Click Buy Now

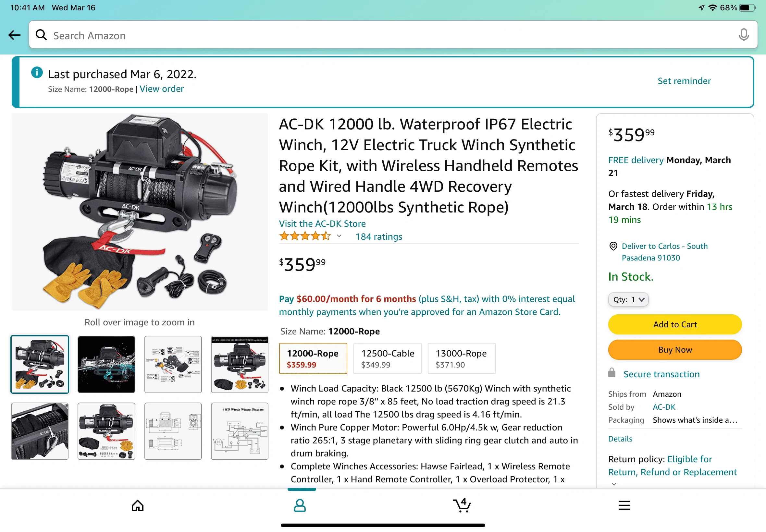(x=674, y=350)
